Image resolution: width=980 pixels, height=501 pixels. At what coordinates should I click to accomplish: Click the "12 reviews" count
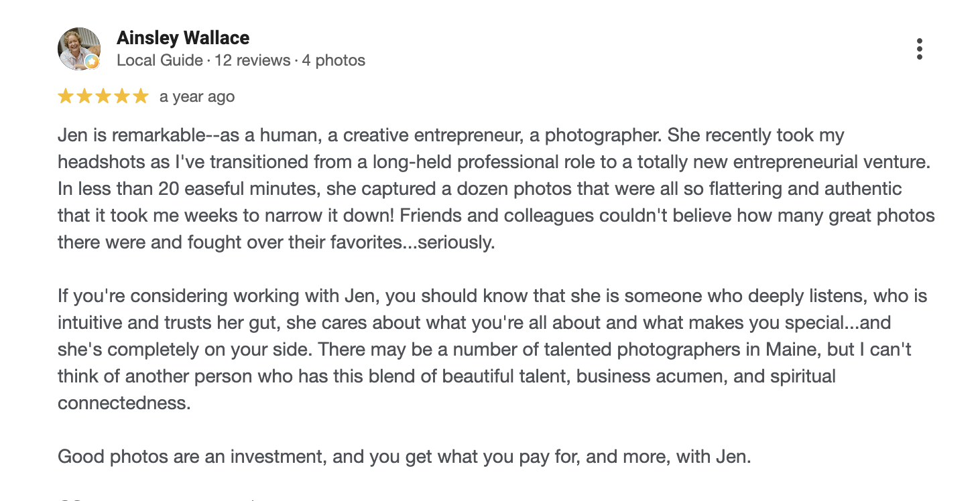tap(251, 60)
